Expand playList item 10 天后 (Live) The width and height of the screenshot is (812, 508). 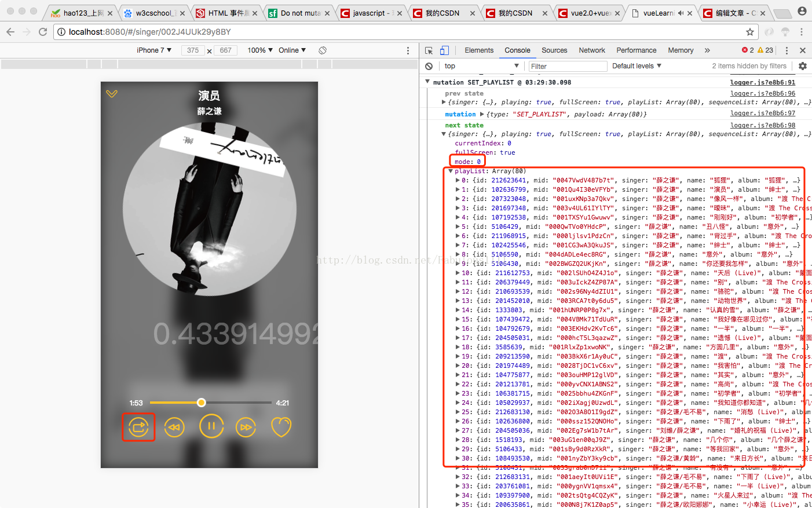458,273
